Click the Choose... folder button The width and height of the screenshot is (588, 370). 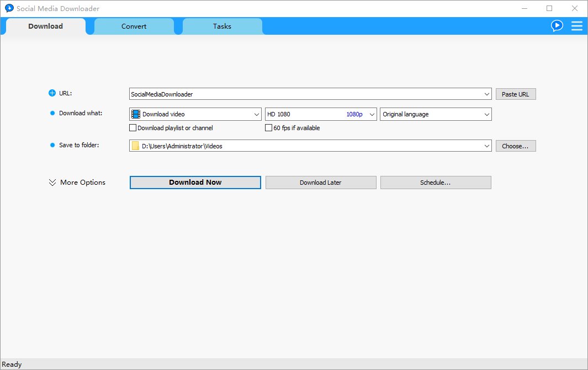coord(516,146)
